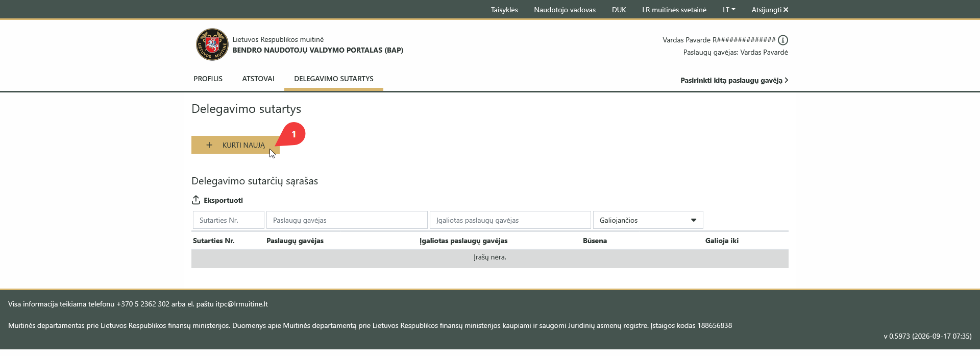Go to the DUK page

click(619, 10)
